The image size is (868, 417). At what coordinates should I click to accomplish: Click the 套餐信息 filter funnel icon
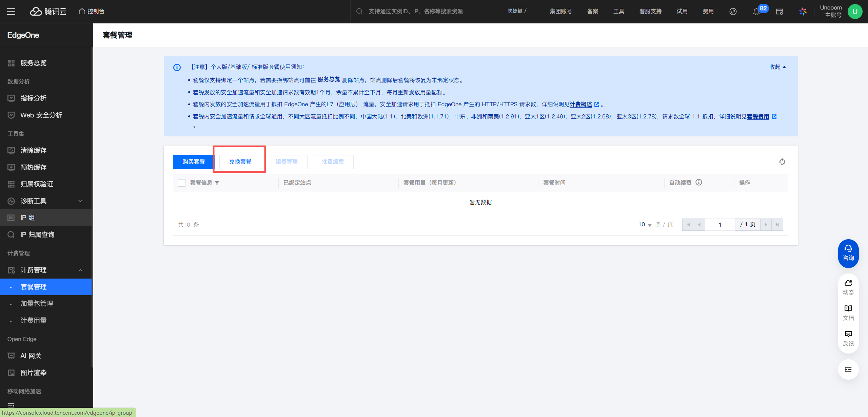pyautogui.click(x=217, y=183)
